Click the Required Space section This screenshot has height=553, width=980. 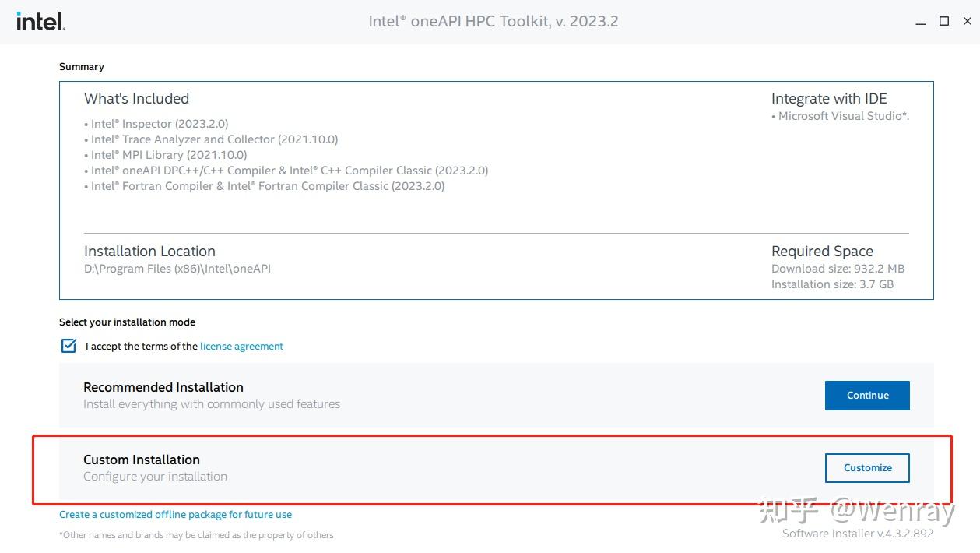point(822,251)
